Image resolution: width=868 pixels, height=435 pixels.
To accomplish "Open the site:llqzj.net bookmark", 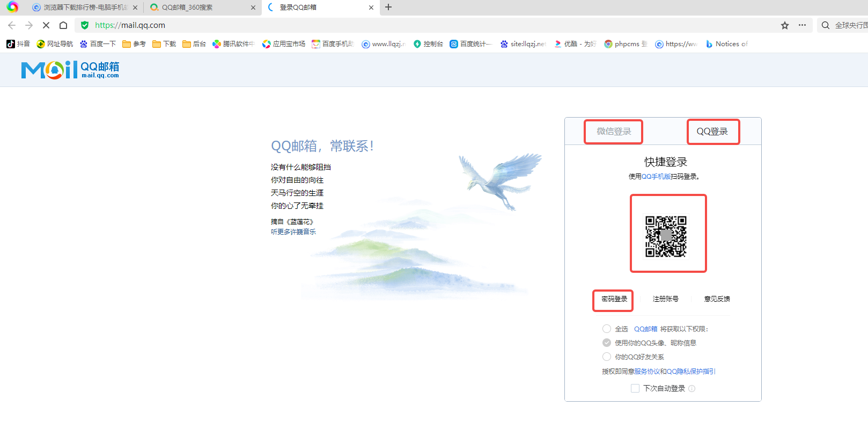I will [523, 44].
